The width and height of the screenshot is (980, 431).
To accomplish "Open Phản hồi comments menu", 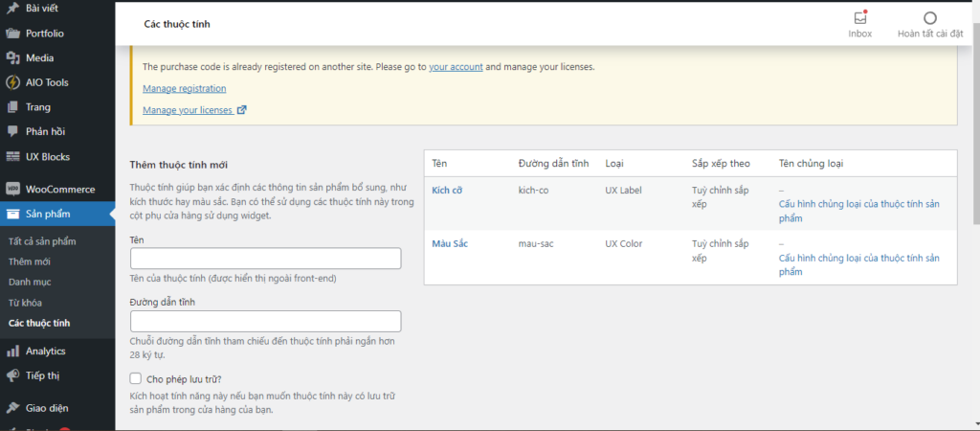I will click(45, 131).
